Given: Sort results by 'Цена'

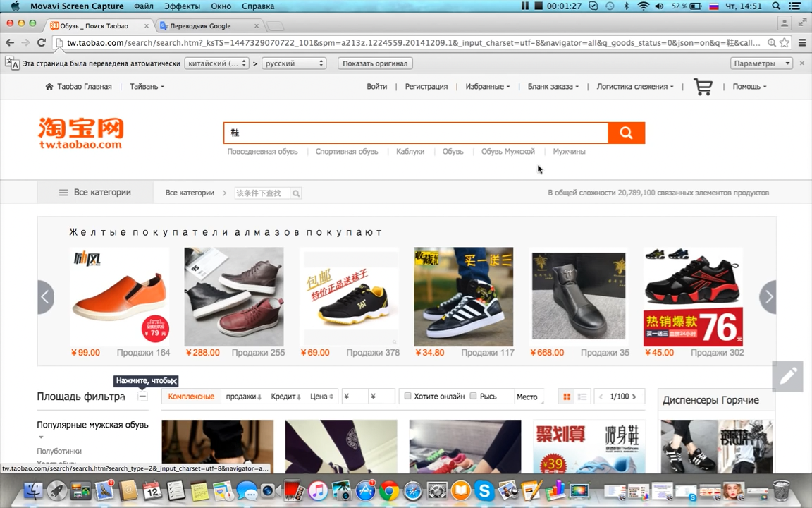Looking at the screenshot, I should [x=321, y=397].
